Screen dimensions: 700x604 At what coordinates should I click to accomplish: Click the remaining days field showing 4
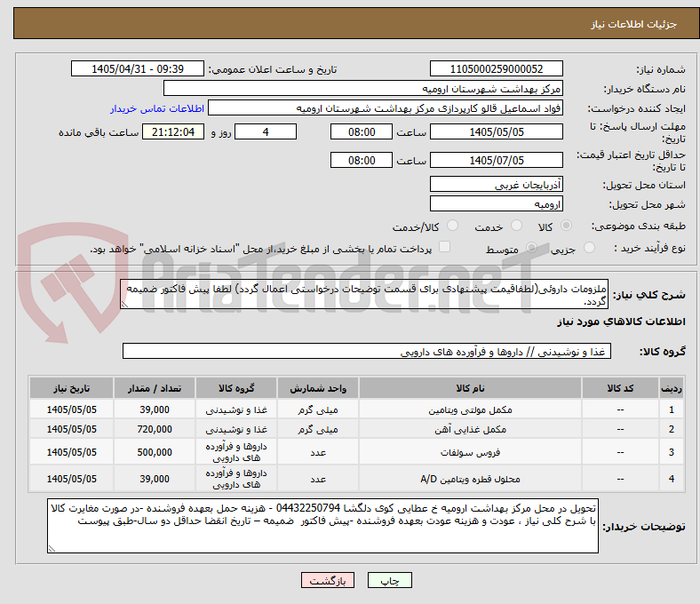click(x=266, y=131)
